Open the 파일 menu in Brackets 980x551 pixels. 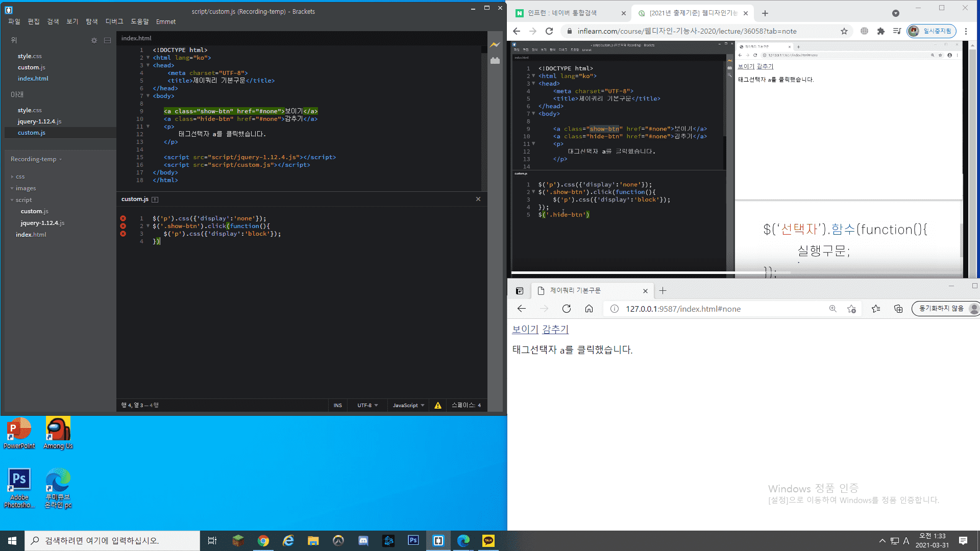[x=14, y=21]
